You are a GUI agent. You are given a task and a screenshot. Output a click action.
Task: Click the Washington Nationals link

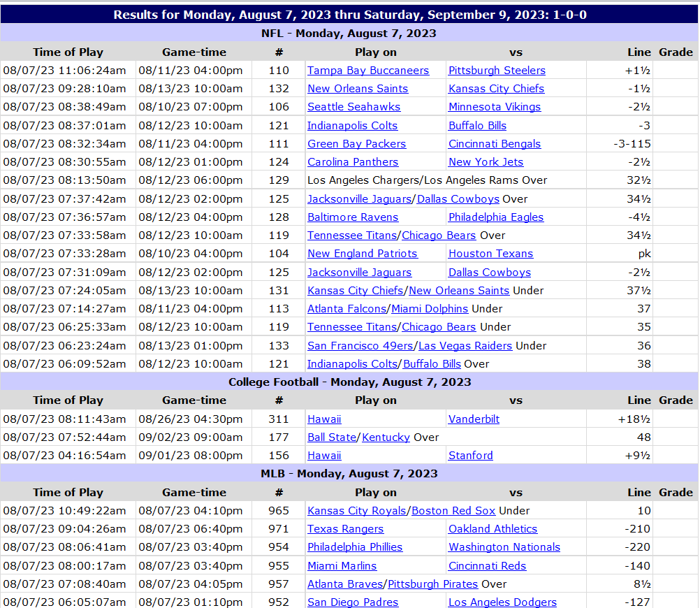pos(504,547)
